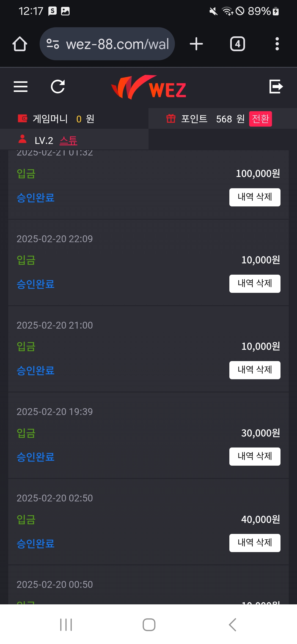Open a new browser tab
Viewport: 297px width, 644px height.
tap(196, 44)
